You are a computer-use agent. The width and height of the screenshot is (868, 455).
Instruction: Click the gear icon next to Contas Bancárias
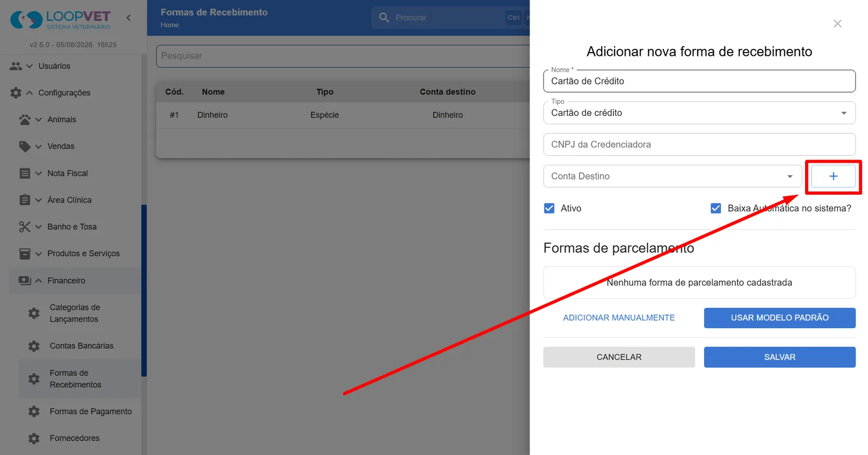coord(34,346)
